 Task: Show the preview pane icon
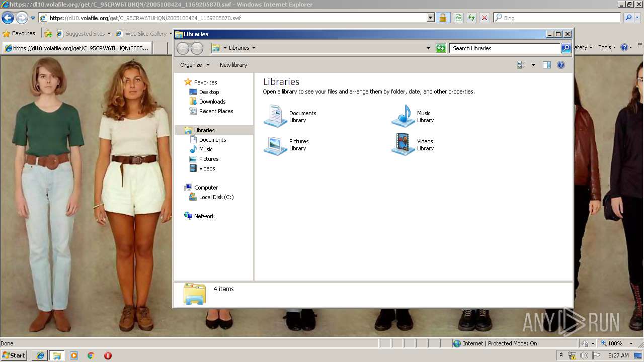tap(547, 65)
